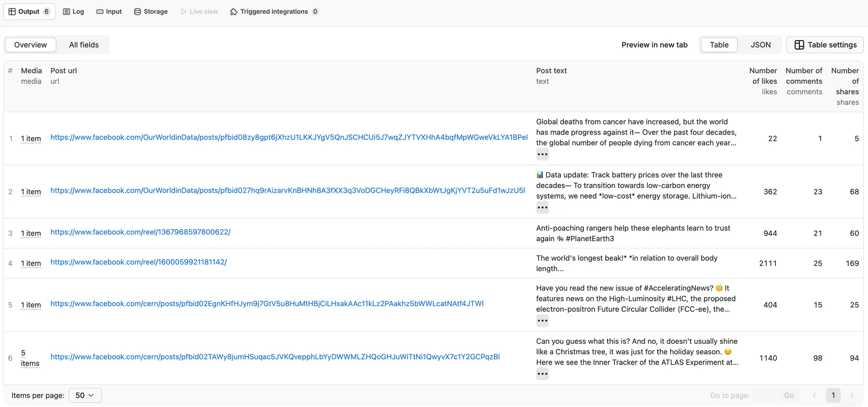Click the Triggered integrations puzzle icon
Screen dimensions: 868x407
click(234, 12)
